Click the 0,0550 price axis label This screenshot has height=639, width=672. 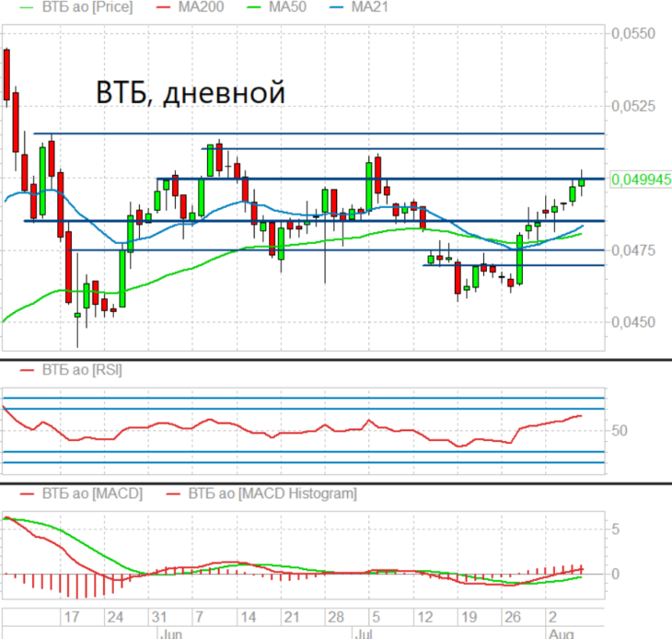(633, 33)
